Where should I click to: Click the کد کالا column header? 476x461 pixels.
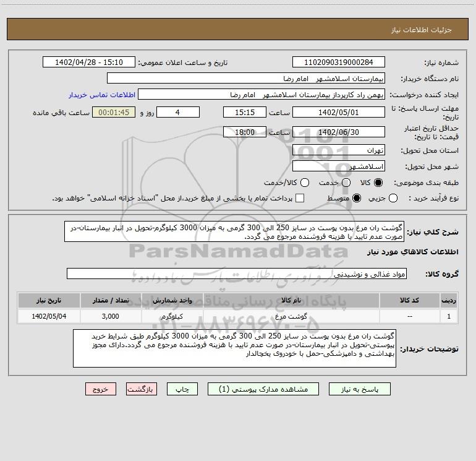point(409,300)
